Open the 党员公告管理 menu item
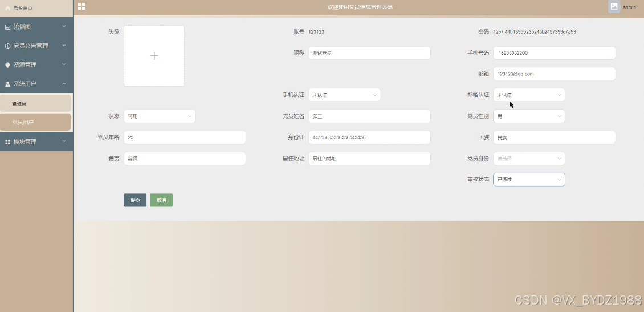Viewport: 644px width, 312px height. [x=36, y=46]
